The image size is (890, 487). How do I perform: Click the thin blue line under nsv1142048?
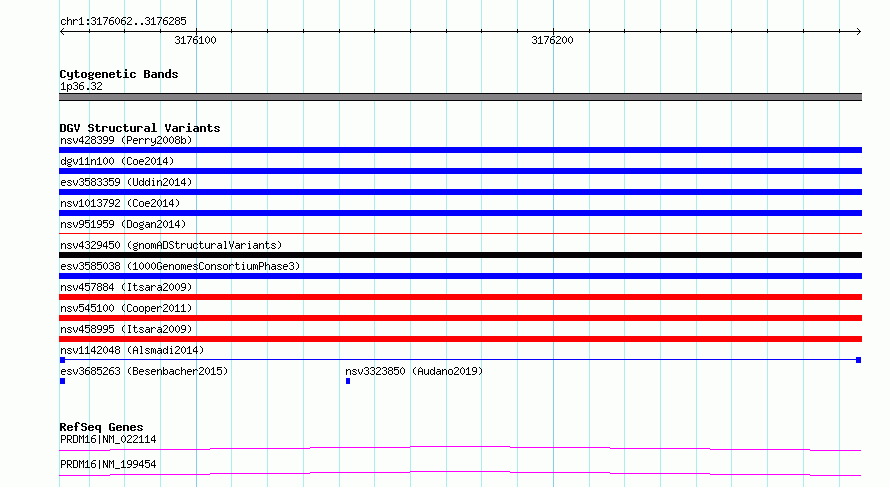(460, 360)
